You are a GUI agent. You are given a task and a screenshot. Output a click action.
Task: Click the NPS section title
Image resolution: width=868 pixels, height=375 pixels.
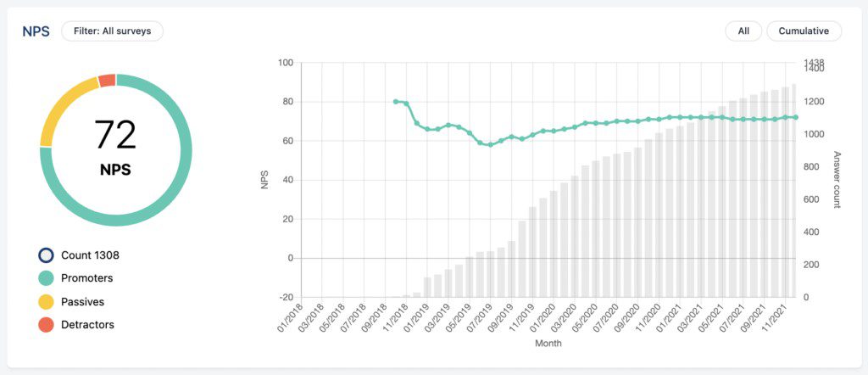point(36,31)
